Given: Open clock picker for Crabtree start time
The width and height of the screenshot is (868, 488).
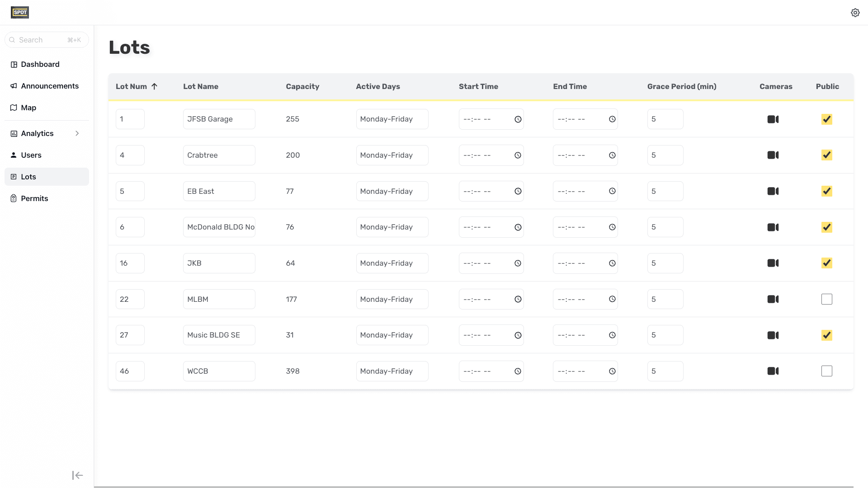Looking at the screenshot, I should (518, 155).
